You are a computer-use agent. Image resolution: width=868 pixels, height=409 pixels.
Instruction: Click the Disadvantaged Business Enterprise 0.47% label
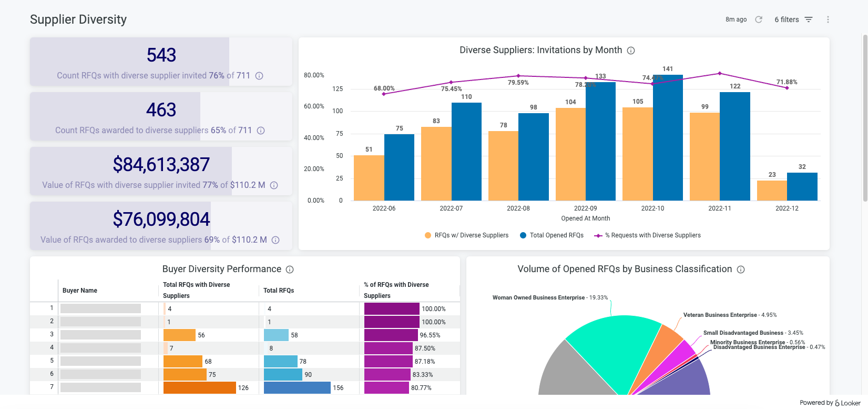[x=769, y=347]
